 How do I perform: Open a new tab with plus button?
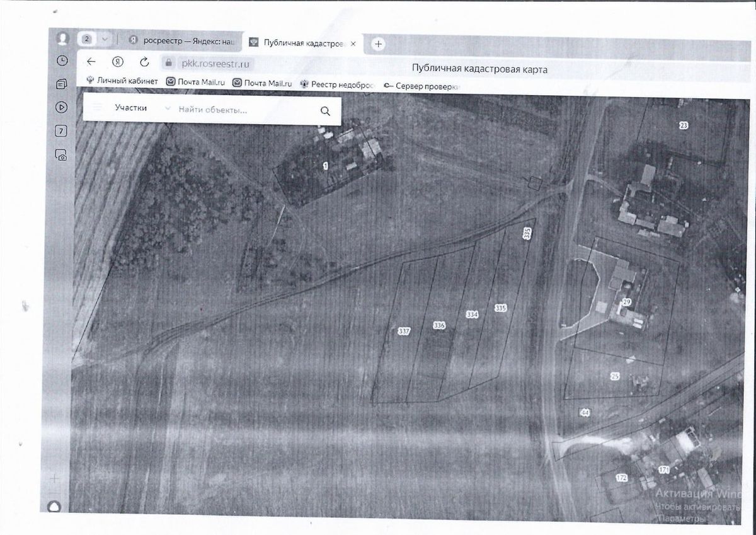378,43
